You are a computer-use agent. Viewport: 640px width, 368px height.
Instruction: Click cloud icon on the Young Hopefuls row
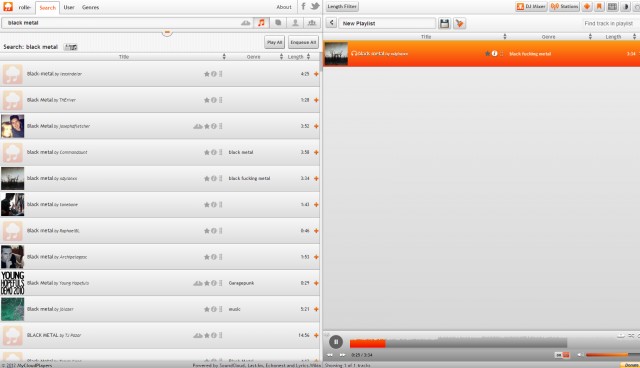198,283
